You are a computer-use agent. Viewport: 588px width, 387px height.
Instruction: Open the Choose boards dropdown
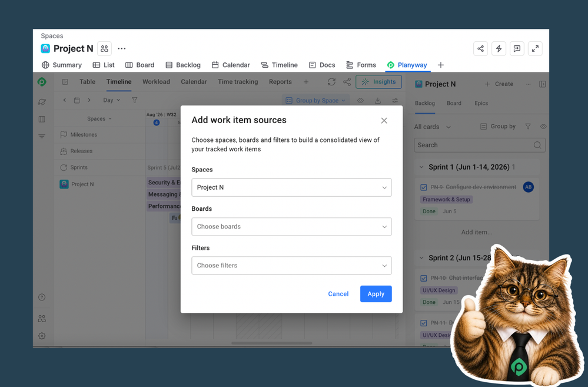click(291, 227)
